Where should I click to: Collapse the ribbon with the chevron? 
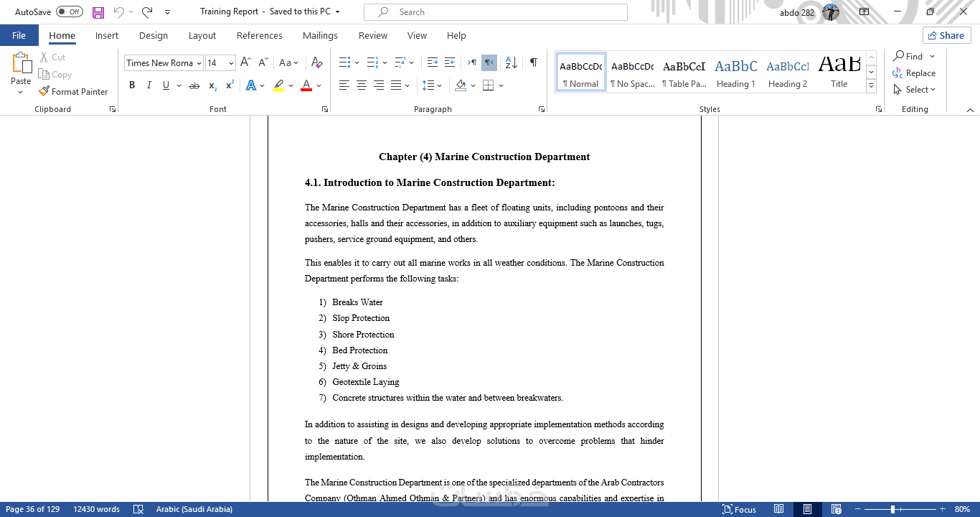point(970,110)
